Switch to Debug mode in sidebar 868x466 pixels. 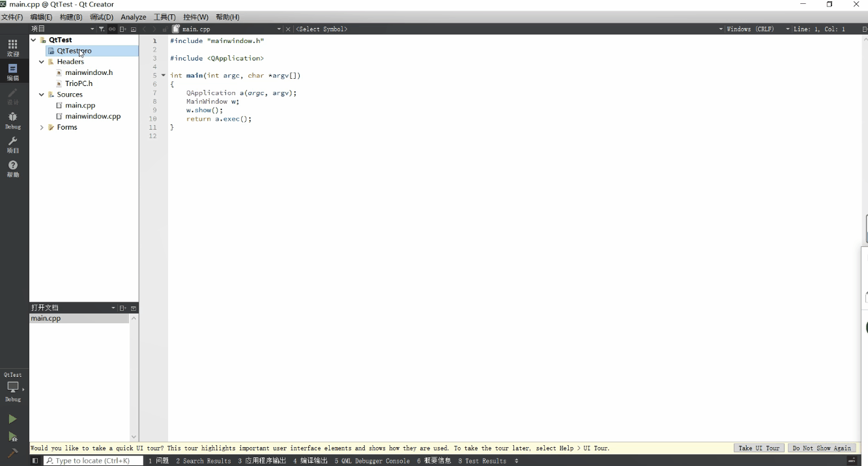pyautogui.click(x=12, y=121)
